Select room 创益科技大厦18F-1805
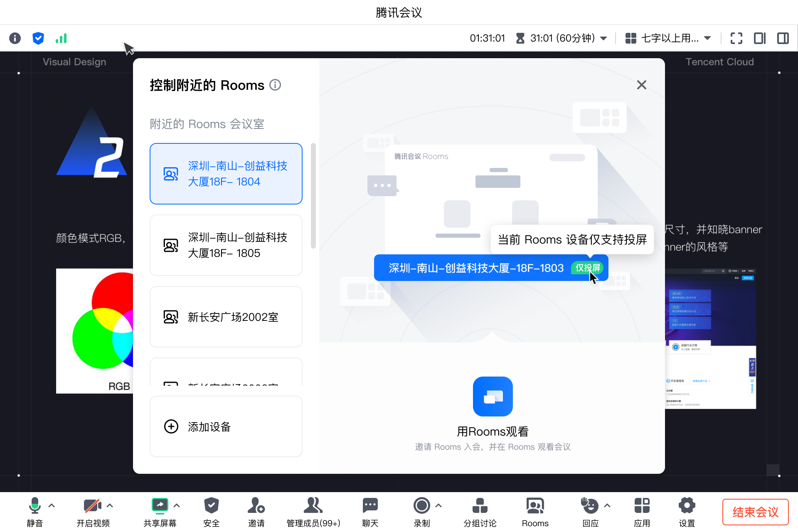 pos(226,245)
